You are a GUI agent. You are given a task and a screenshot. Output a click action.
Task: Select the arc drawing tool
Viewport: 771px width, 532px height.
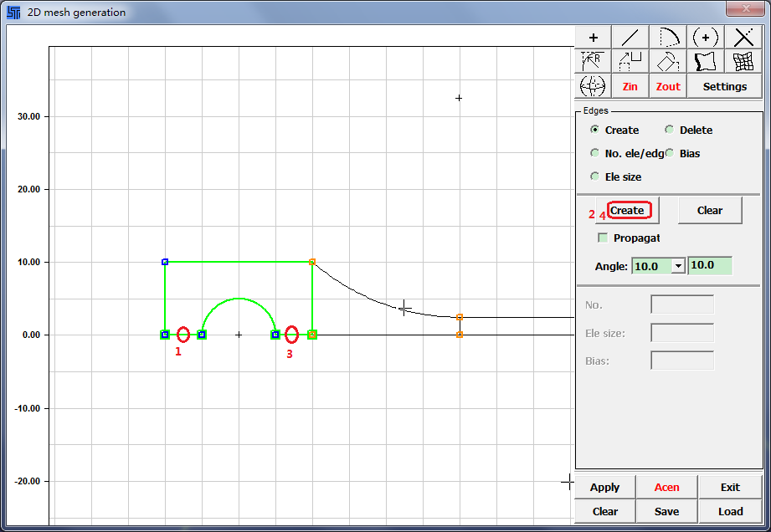668,38
